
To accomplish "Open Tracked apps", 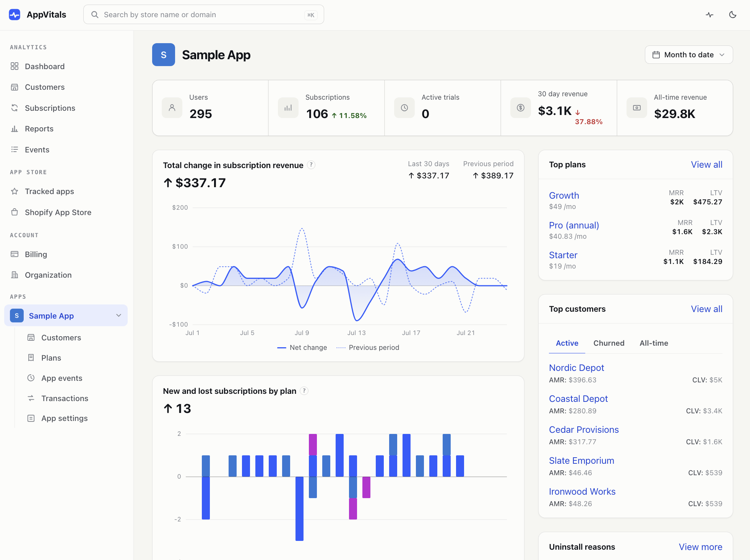I will tap(49, 191).
